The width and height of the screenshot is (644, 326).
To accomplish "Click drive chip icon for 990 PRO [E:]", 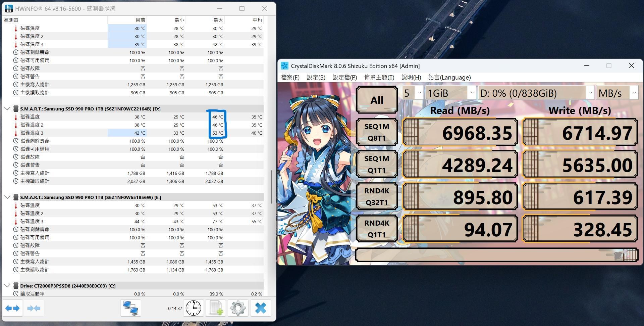I will pos(16,197).
